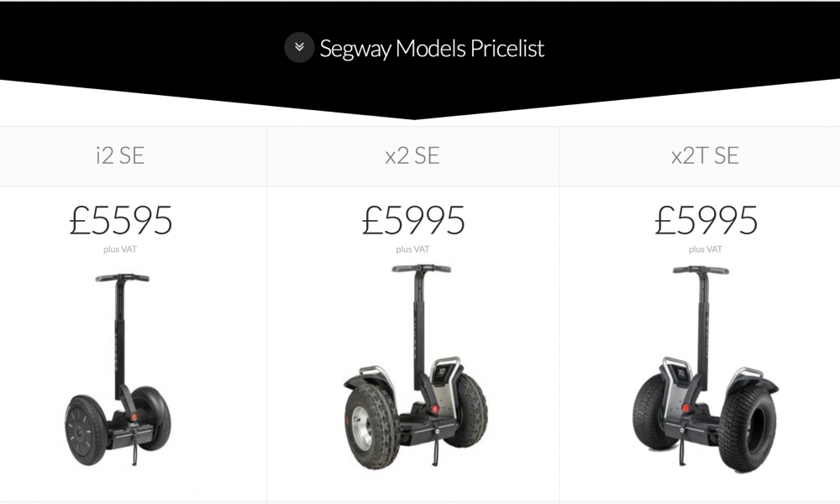
Task: Click plus VAT text under x2T SE
Action: pos(705,249)
